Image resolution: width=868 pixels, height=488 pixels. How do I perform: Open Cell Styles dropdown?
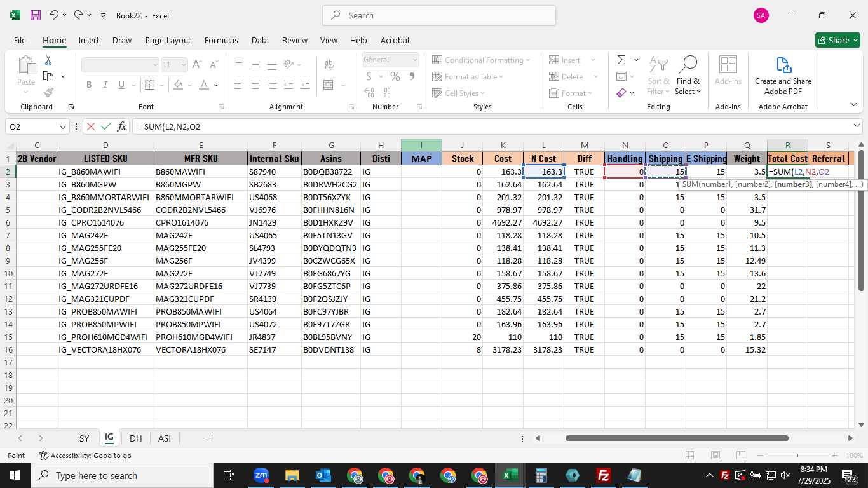pyautogui.click(x=460, y=93)
